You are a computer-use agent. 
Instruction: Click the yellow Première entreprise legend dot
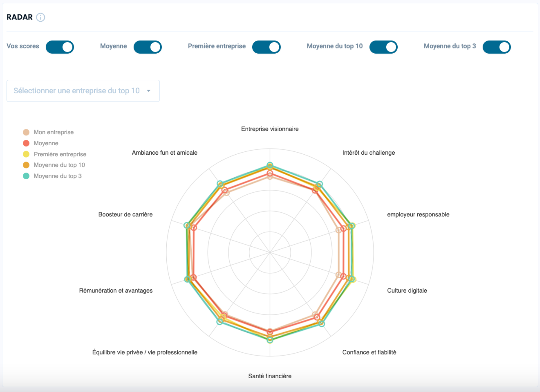26,154
